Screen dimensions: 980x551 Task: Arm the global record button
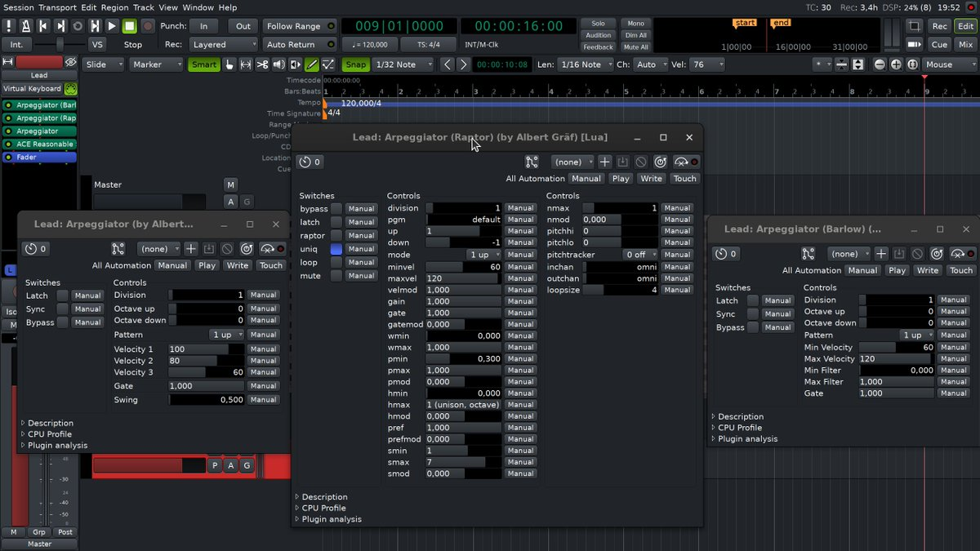coord(148,26)
